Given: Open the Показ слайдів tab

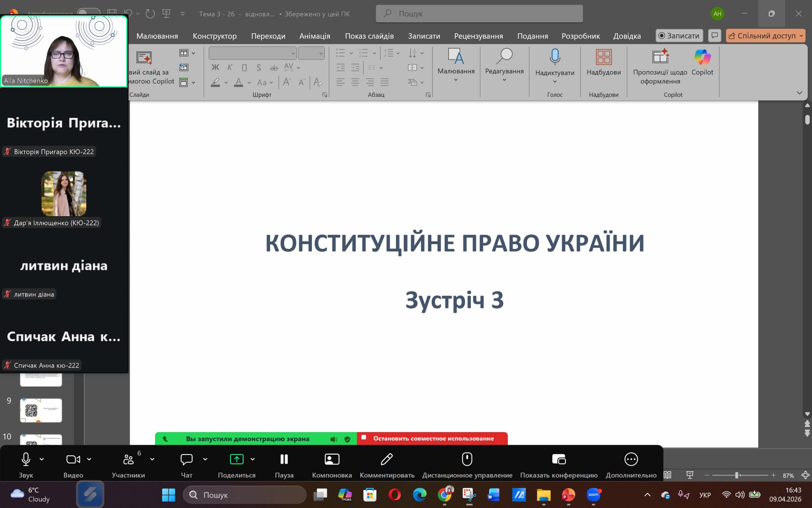Looking at the screenshot, I should [370, 36].
